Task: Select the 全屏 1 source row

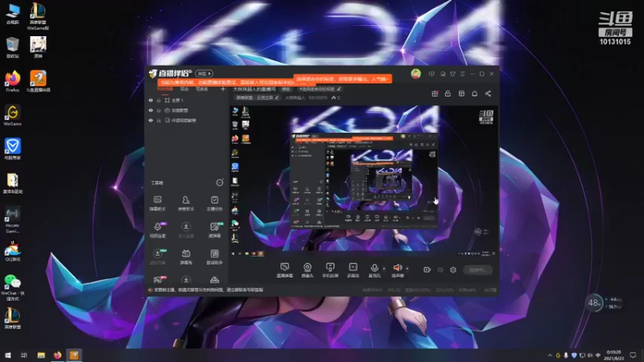Action: pyautogui.click(x=187, y=100)
